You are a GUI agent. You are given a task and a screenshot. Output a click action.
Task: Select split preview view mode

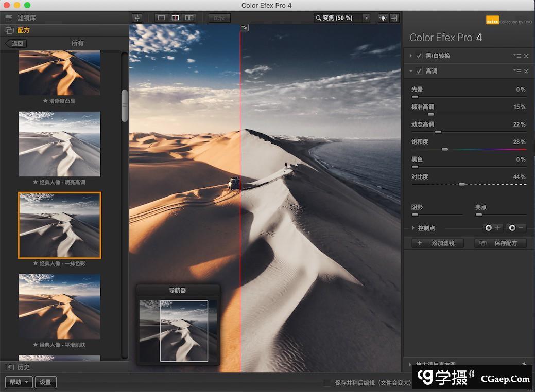175,18
